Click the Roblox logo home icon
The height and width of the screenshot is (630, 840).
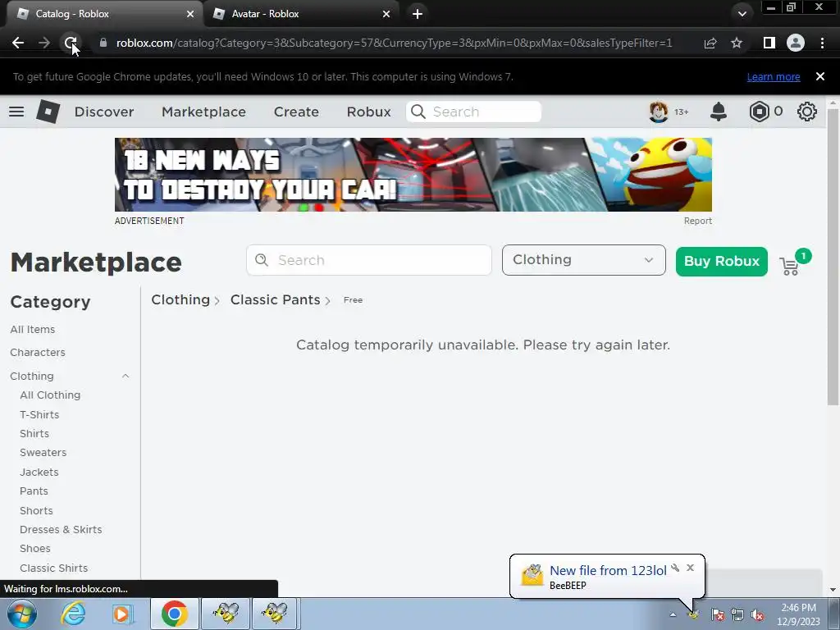tap(48, 112)
